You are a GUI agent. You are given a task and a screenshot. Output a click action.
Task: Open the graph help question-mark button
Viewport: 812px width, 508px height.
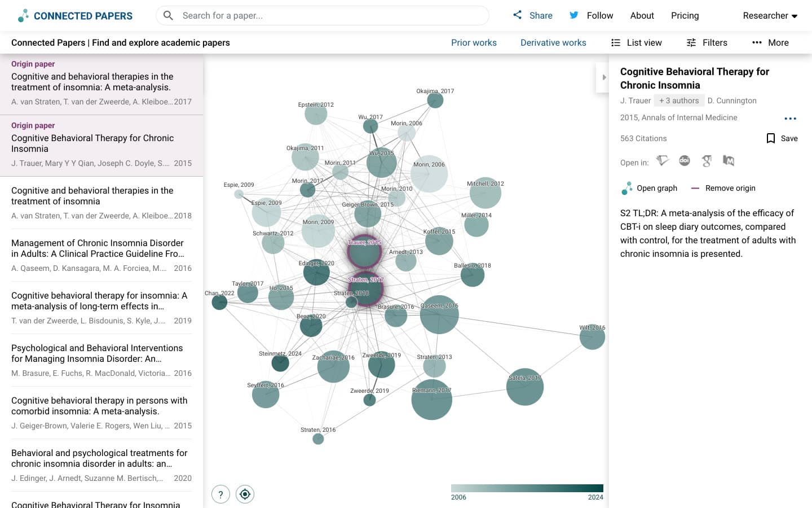(220, 494)
